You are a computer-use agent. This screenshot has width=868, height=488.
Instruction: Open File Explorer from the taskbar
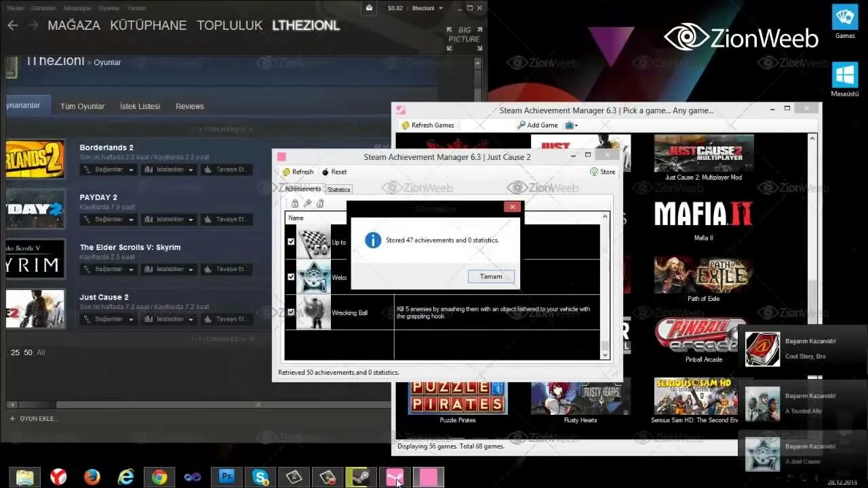(x=24, y=477)
